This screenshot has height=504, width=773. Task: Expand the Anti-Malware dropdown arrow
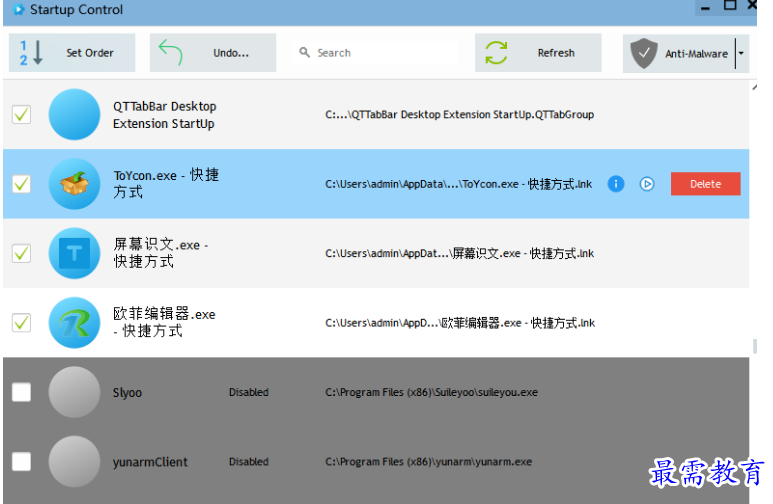[741, 53]
